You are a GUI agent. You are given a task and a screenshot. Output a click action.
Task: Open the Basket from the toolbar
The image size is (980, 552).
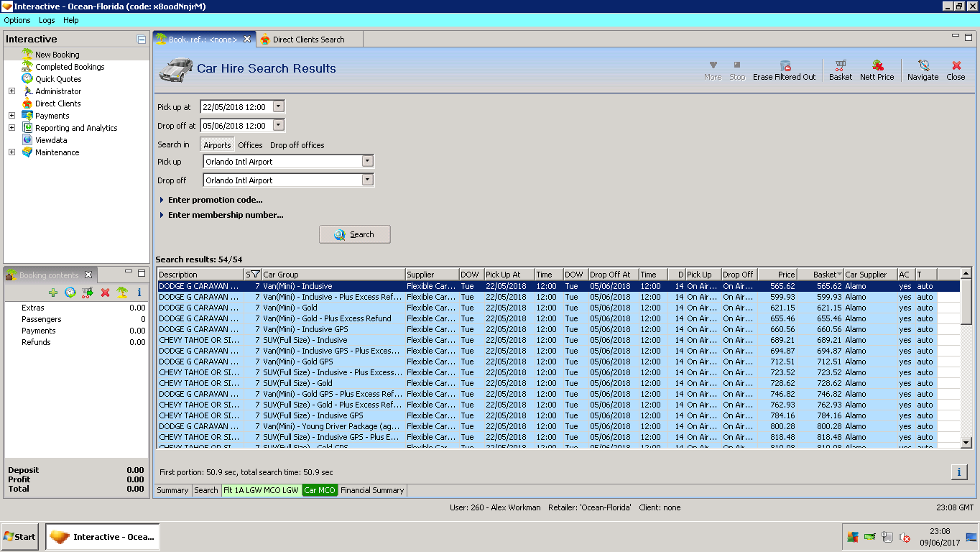840,66
